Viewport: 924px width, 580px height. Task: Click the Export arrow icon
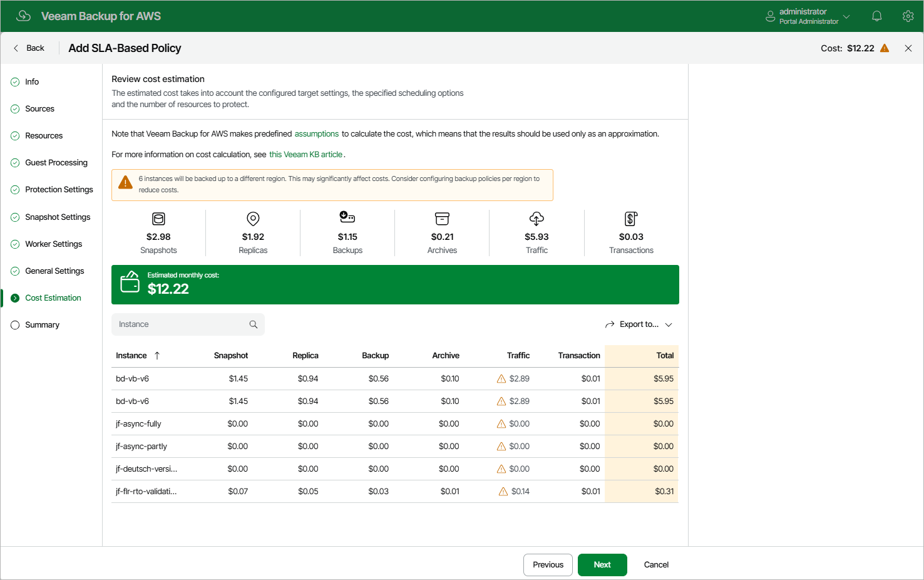(x=610, y=324)
